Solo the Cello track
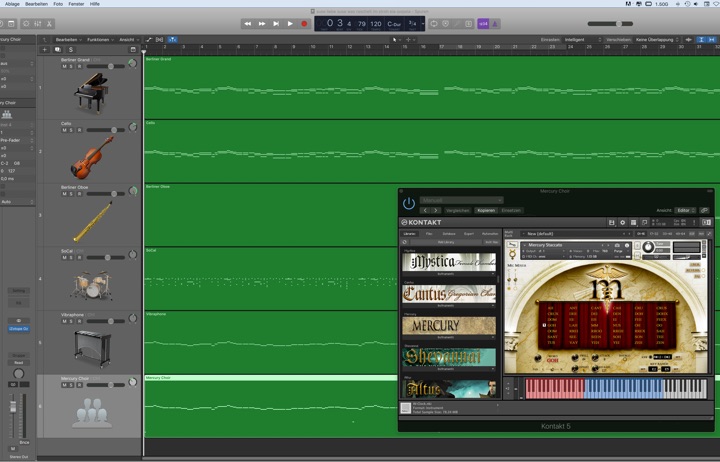The height and width of the screenshot is (462, 720). coord(72,130)
